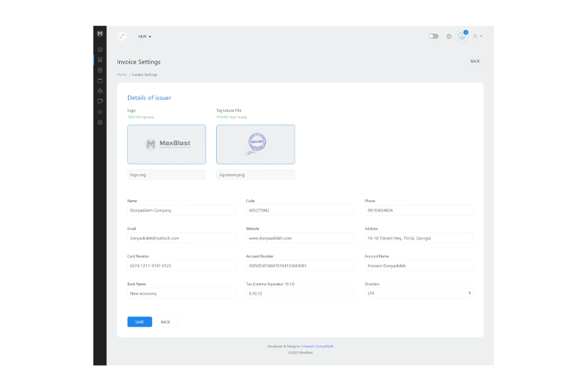
Task: Open the wallet icon in sidebar
Action: 100,80
